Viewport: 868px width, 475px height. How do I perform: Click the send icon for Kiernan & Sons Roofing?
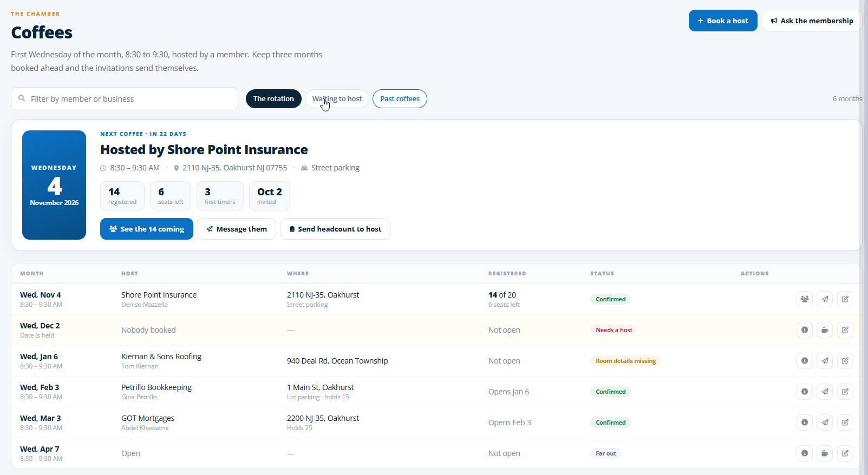click(825, 361)
